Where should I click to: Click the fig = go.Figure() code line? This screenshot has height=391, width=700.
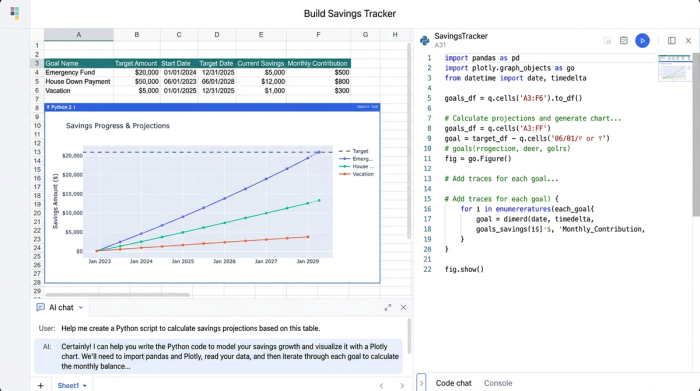coord(478,159)
